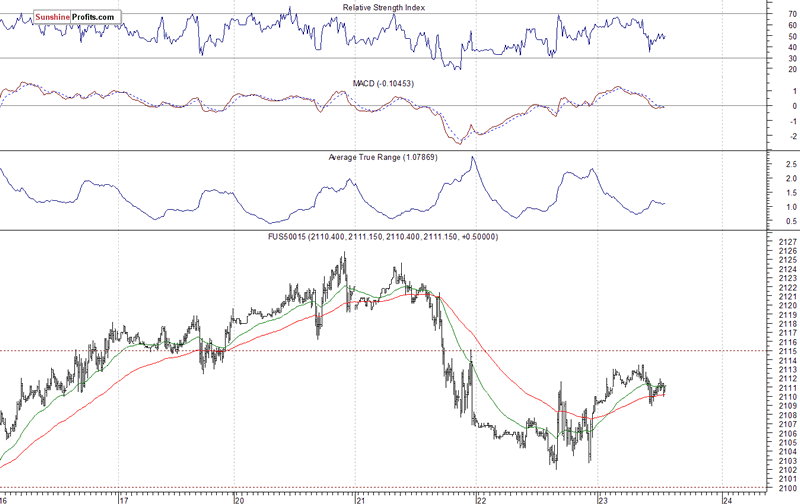Image resolution: width=800 pixels, height=504 pixels.
Task: Click the date label 24 on time axis
Action: (x=728, y=500)
